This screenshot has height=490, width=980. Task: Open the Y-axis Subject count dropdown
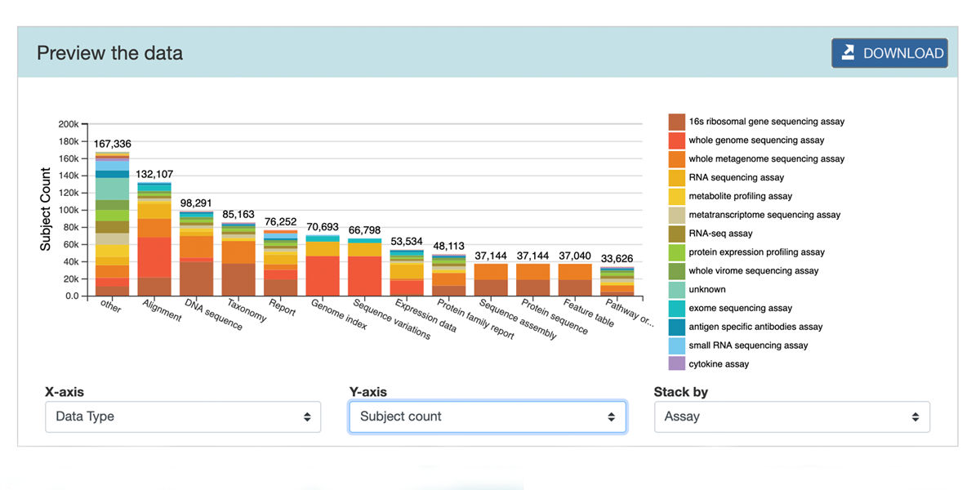(488, 416)
